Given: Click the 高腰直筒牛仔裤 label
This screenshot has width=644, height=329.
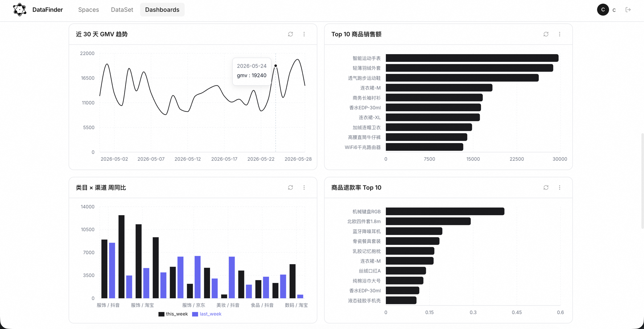Looking at the screenshot, I should [364, 137].
